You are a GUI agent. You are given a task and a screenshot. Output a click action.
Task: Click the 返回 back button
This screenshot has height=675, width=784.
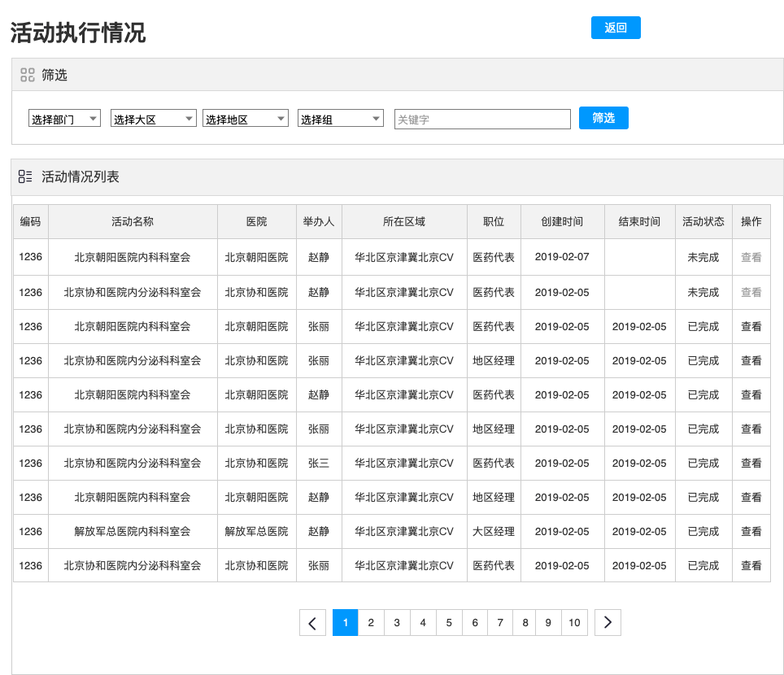pyautogui.click(x=616, y=28)
